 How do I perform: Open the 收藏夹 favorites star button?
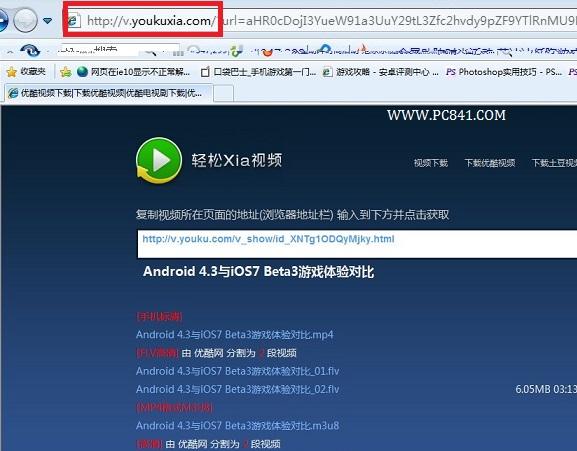point(26,71)
